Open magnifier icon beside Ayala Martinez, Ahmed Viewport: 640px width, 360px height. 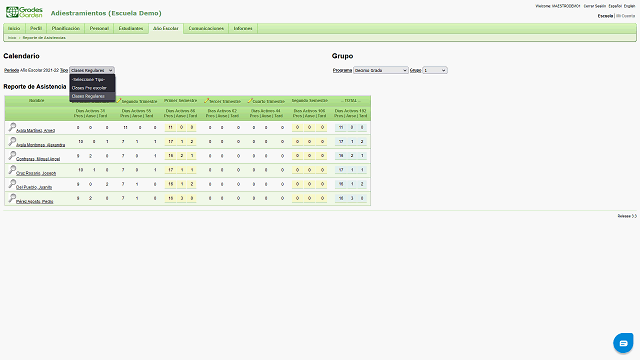[12, 127]
